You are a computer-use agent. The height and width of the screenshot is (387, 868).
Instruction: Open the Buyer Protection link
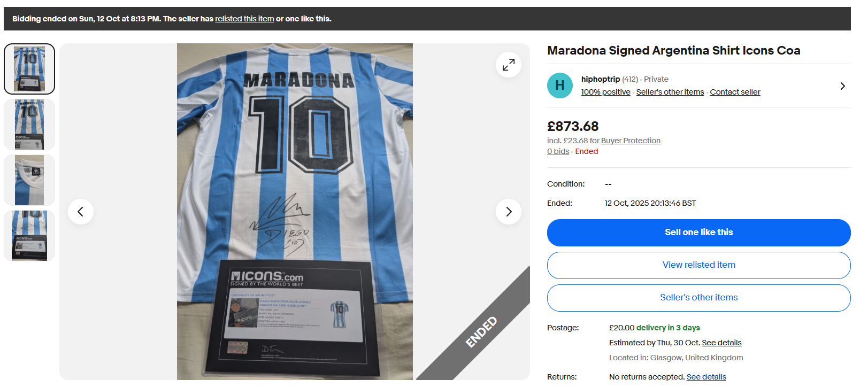coord(631,141)
